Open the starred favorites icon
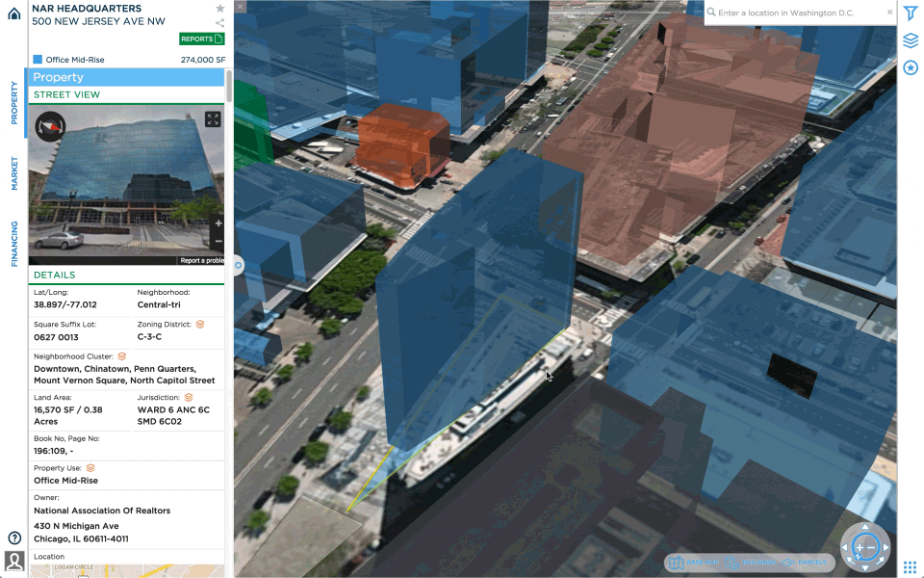 [911, 67]
